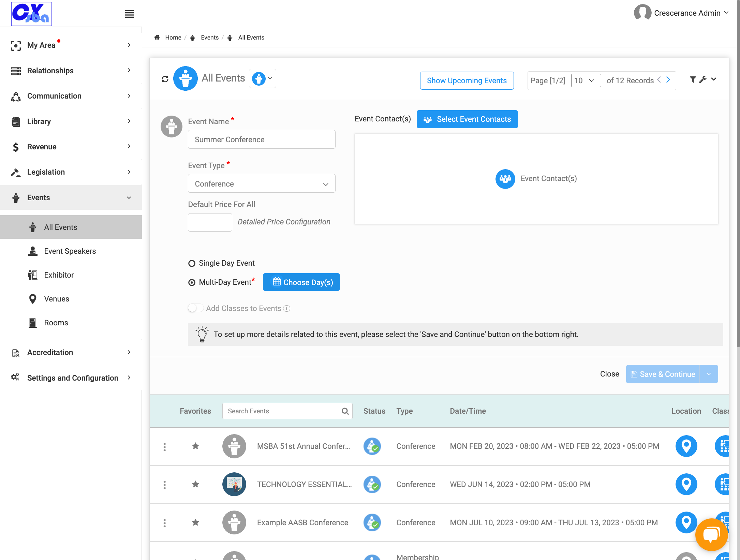
Task: Favorite the MSBA 51st Annual Conference star
Action: [x=195, y=446]
